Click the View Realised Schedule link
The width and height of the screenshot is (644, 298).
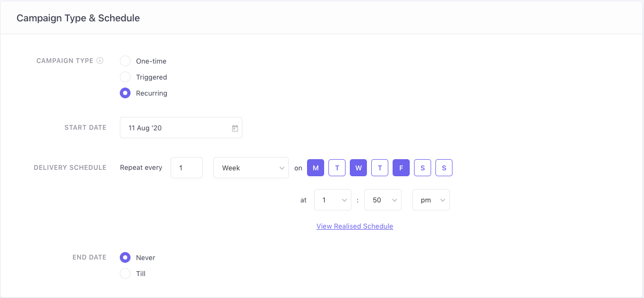point(355,226)
